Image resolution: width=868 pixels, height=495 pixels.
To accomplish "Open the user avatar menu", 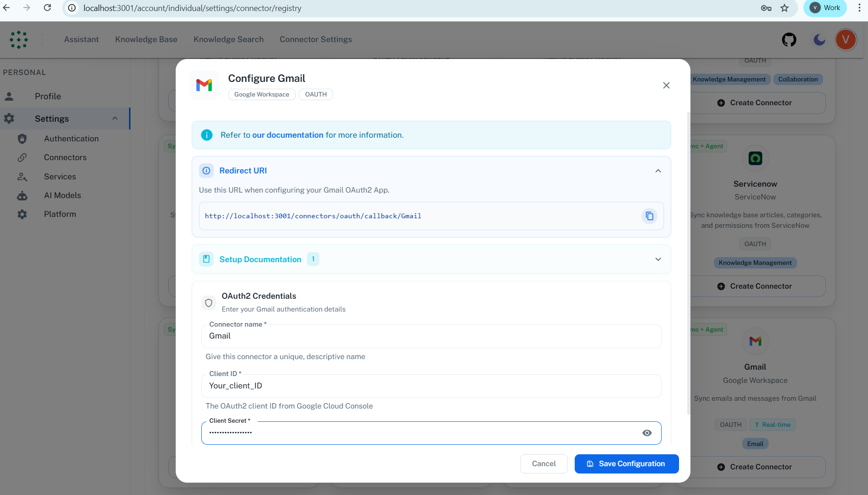I will click(846, 40).
